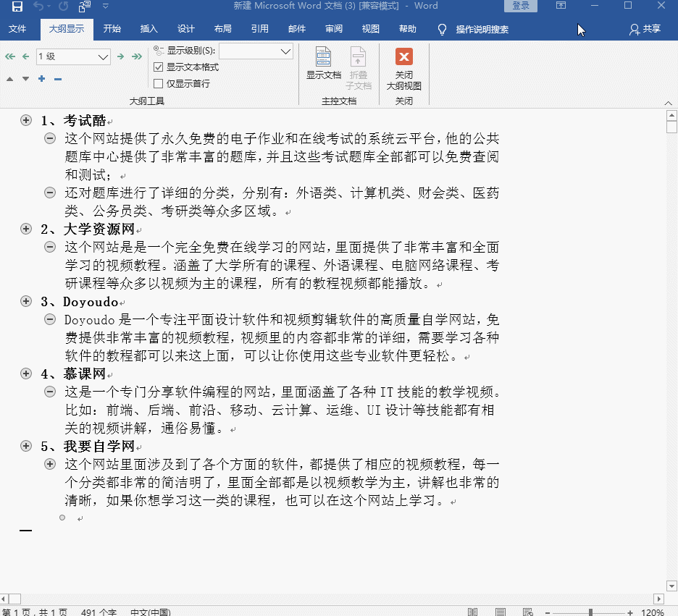This screenshot has width=678, height=616.
Task: Click minus symbol beside paragraph 这个网站提供了永久免费
Action: [x=50, y=138]
